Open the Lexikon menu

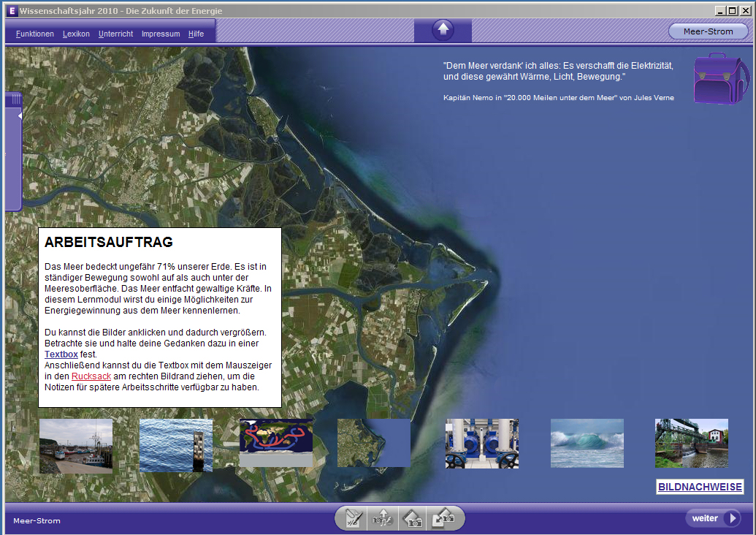(x=76, y=34)
